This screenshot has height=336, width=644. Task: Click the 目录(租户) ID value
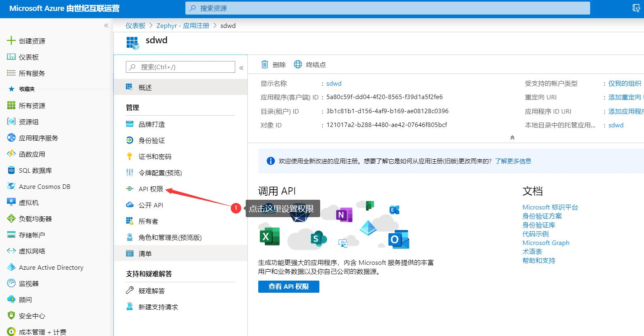[387, 111]
